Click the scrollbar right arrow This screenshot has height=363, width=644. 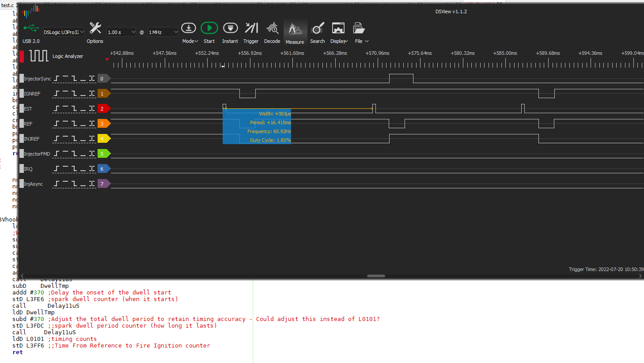[x=640, y=276]
